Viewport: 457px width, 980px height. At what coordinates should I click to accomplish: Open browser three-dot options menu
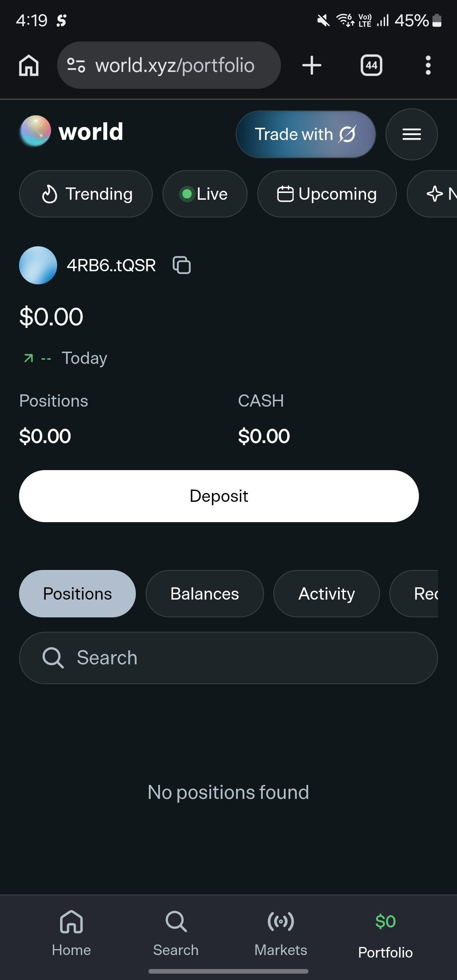pyautogui.click(x=428, y=66)
